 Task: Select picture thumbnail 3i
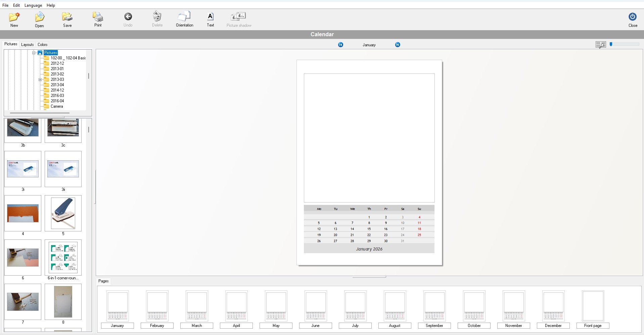[x=23, y=169]
